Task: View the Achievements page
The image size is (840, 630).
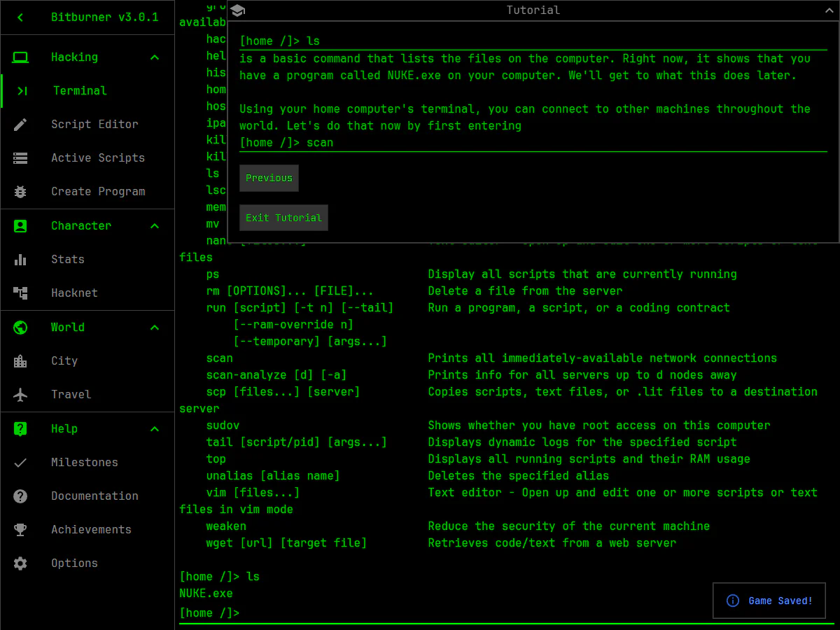Action: click(x=87, y=530)
